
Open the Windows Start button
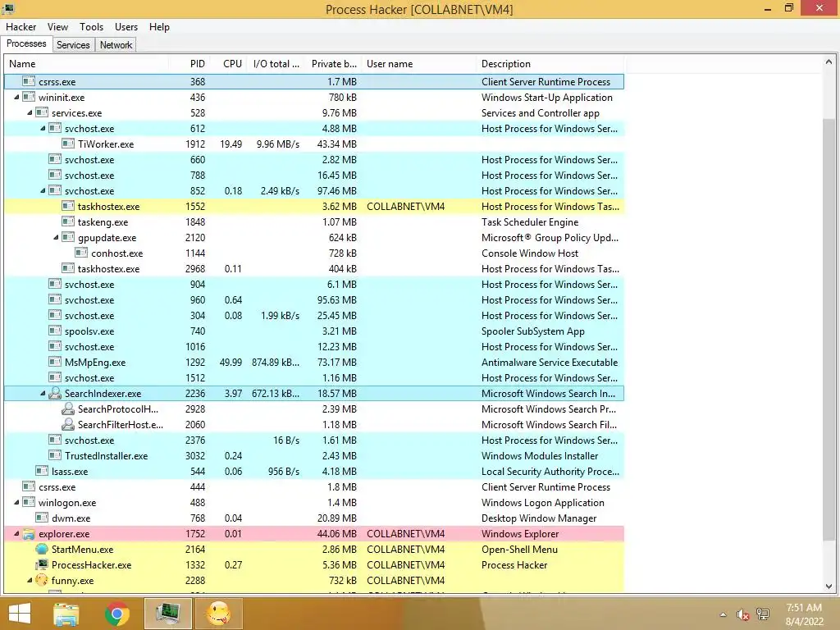(20, 614)
